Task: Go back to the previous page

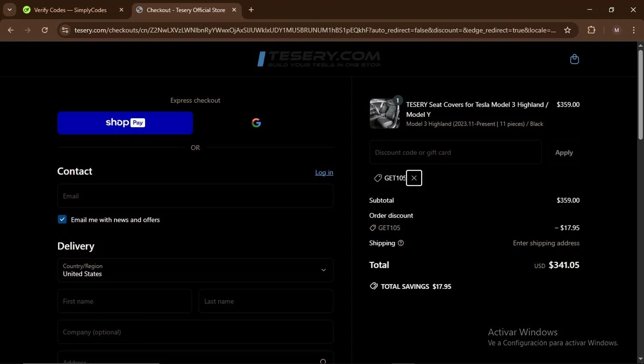Action: tap(11, 30)
